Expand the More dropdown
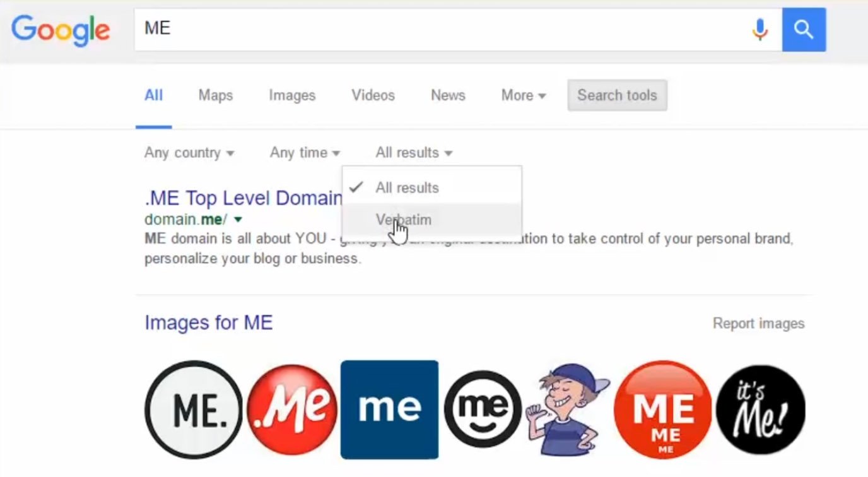 (523, 95)
